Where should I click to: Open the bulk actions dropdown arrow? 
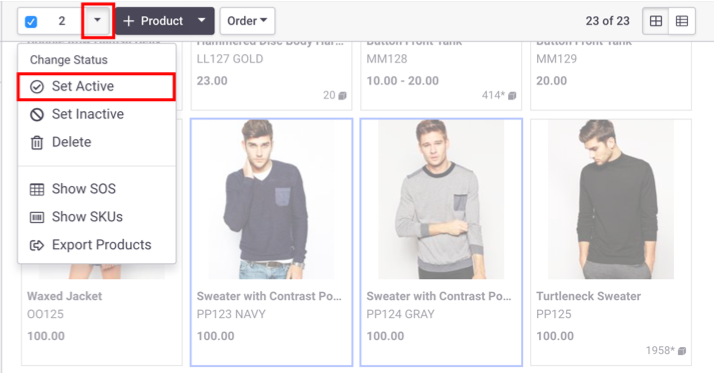[97, 21]
